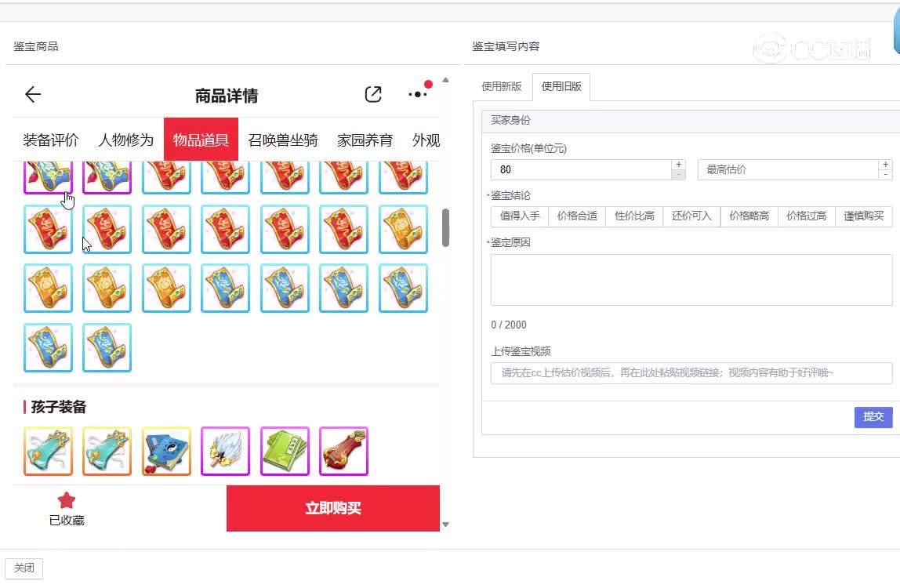Select the leftmost gold scroll in the gold-and-blue row
This screenshot has width=900, height=588.
coord(49,289)
